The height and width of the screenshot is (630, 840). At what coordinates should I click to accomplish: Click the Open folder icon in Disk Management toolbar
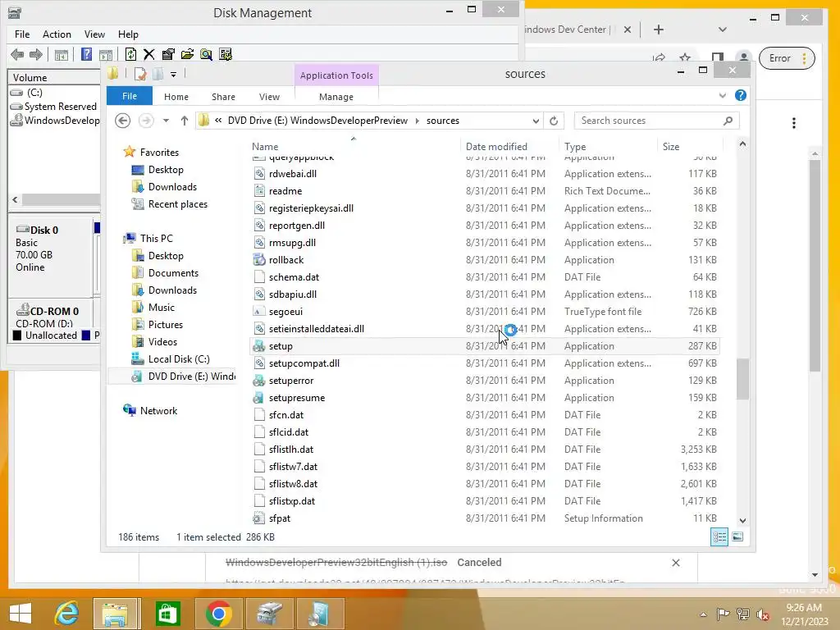click(x=187, y=54)
